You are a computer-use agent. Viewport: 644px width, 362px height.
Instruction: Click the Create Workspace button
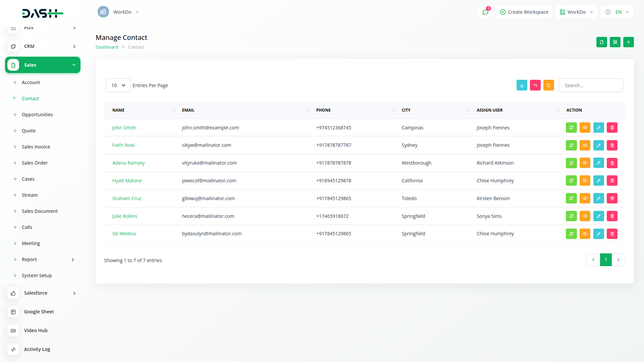pyautogui.click(x=524, y=12)
